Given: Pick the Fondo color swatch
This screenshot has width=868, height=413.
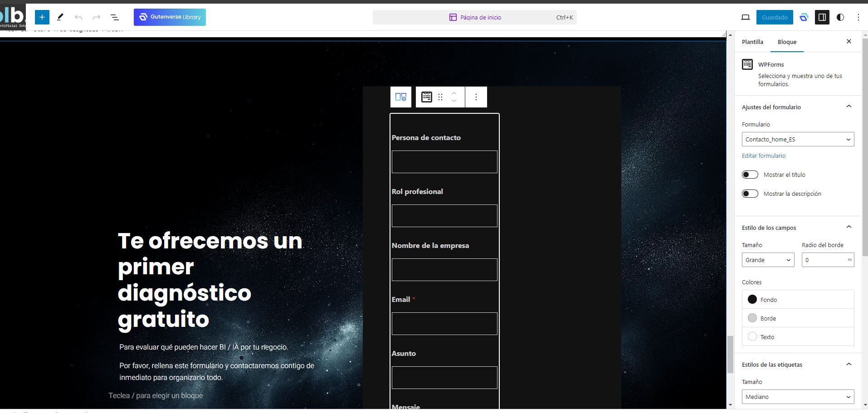Looking at the screenshot, I should point(752,299).
